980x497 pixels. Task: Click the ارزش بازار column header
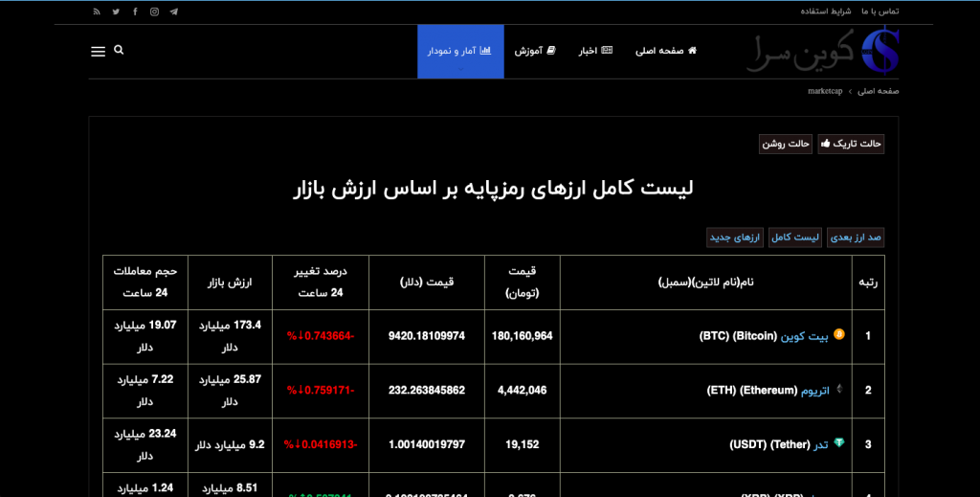point(230,282)
